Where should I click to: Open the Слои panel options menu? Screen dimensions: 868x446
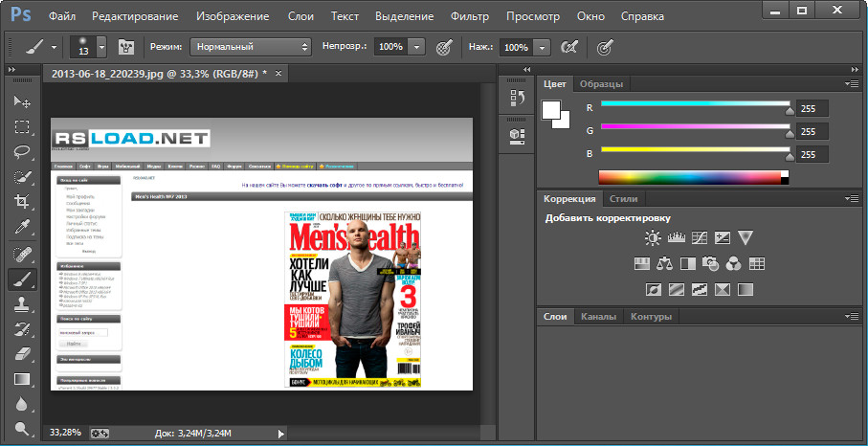[852, 316]
